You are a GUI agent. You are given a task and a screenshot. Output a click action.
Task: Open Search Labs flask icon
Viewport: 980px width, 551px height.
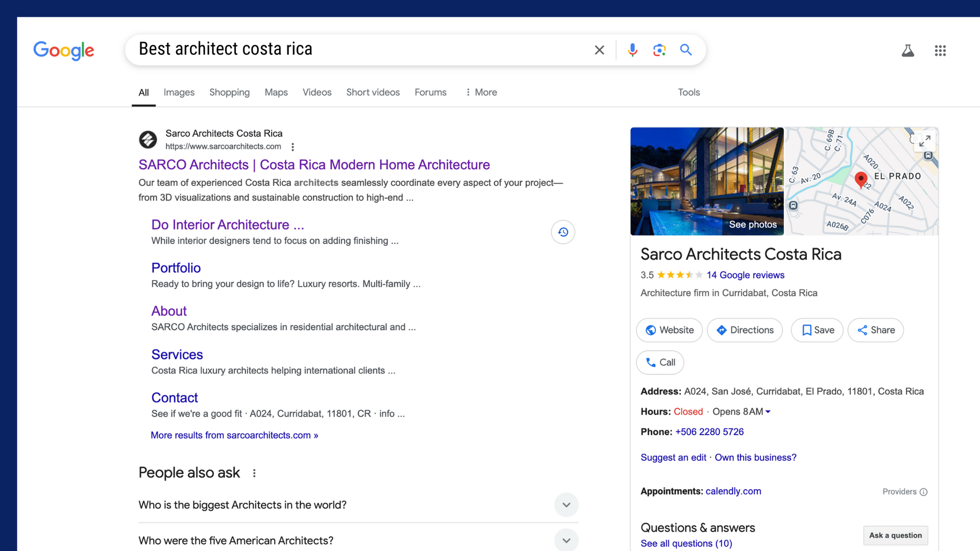tap(908, 51)
